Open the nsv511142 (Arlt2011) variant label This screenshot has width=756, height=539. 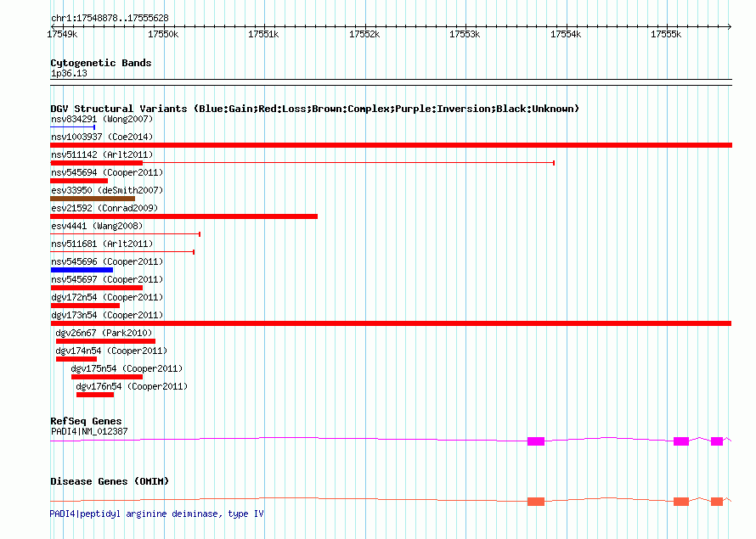tap(102, 154)
